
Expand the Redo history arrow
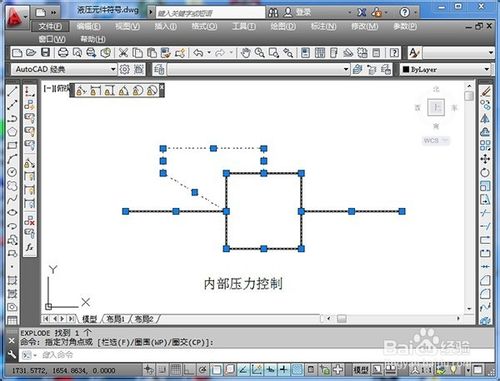231,53
